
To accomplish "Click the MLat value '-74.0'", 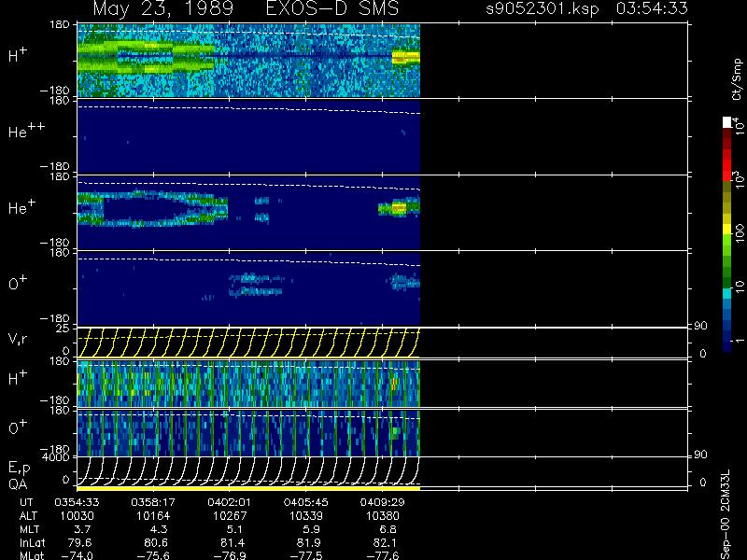I will pos(78,555).
